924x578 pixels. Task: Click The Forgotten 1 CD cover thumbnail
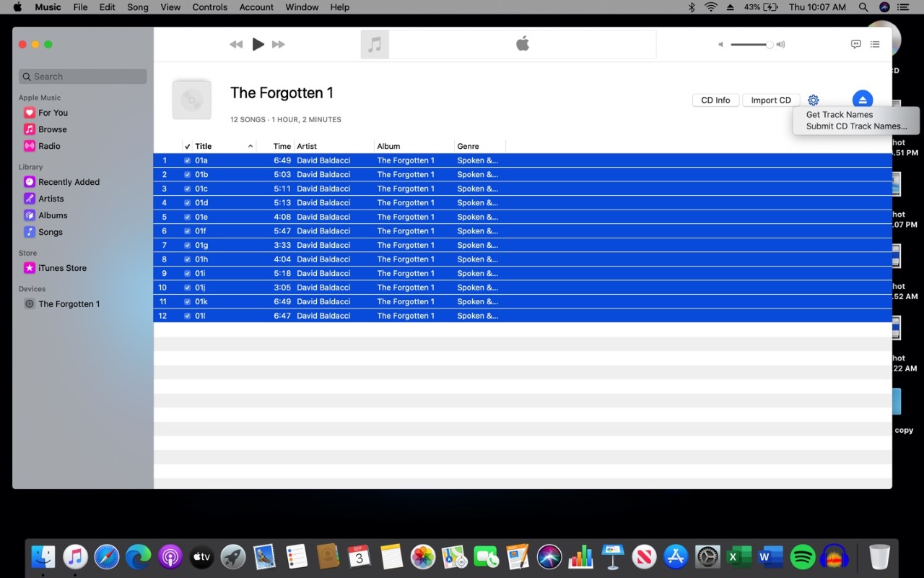click(x=192, y=100)
